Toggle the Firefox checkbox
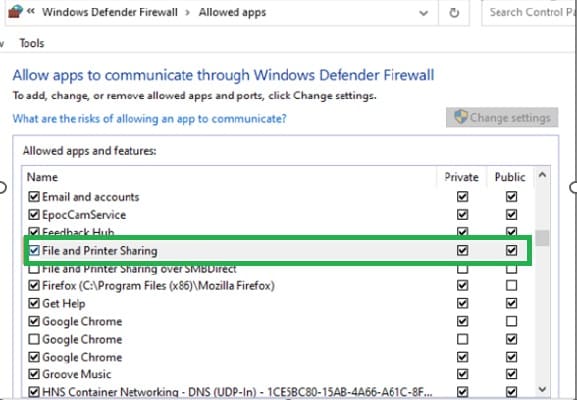The height and width of the screenshot is (400, 577). (34, 286)
